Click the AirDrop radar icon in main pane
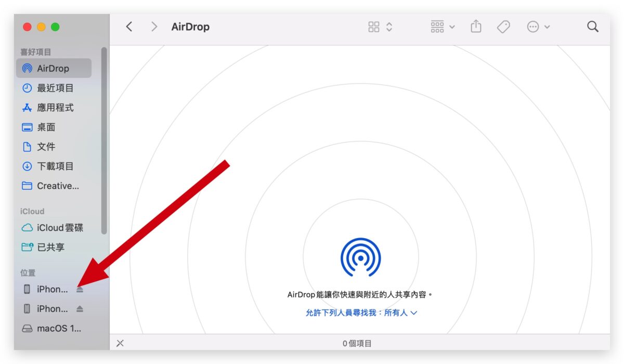 pos(360,257)
